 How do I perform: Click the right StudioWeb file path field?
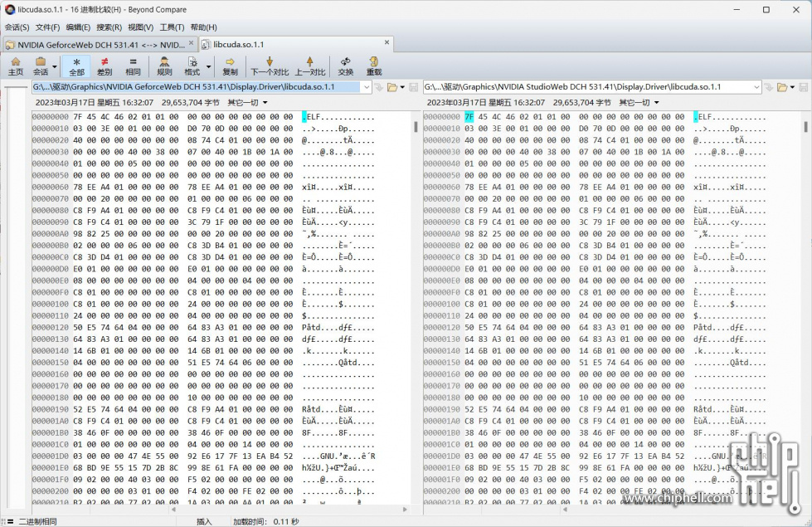pyautogui.click(x=587, y=87)
